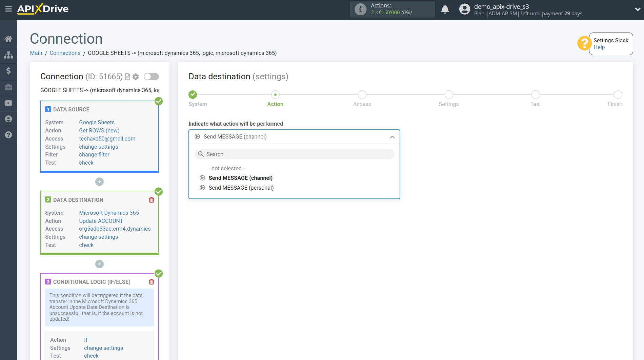Click the Actions counter panel
Viewport: 644px width, 360px height.
[x=392, y=9]
